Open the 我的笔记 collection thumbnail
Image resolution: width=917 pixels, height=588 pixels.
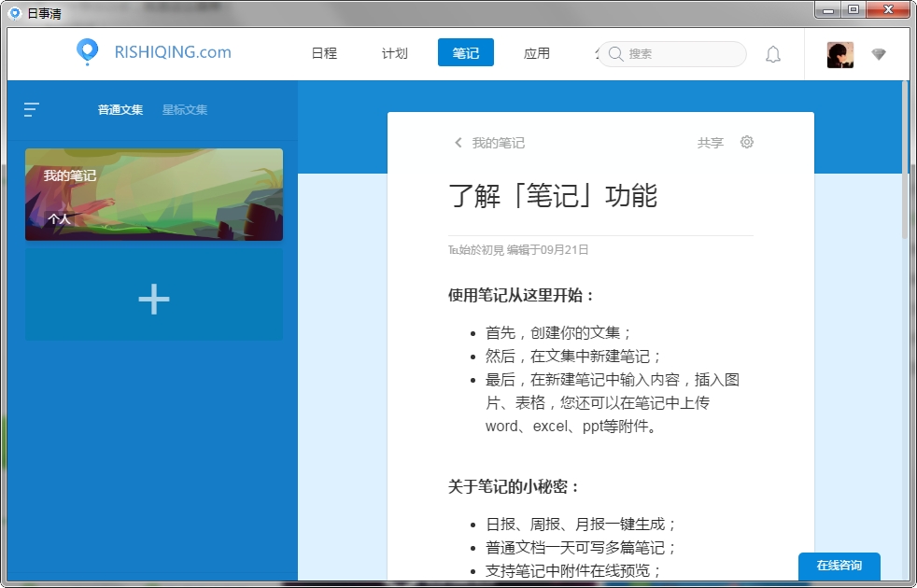pos(154,194)
